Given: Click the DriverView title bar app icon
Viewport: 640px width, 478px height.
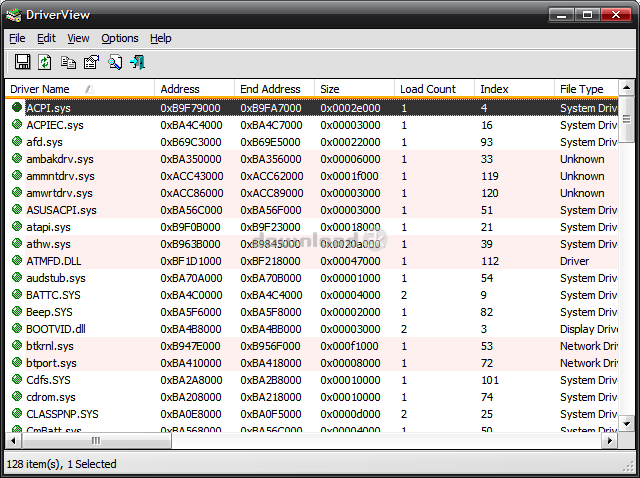Looking at the screenshot, I should [x=14, y=15].
